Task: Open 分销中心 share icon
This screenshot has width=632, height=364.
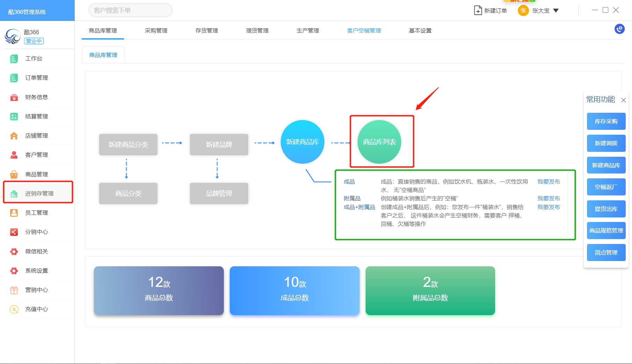Action: pyautogui.click(x=14, y=232)
